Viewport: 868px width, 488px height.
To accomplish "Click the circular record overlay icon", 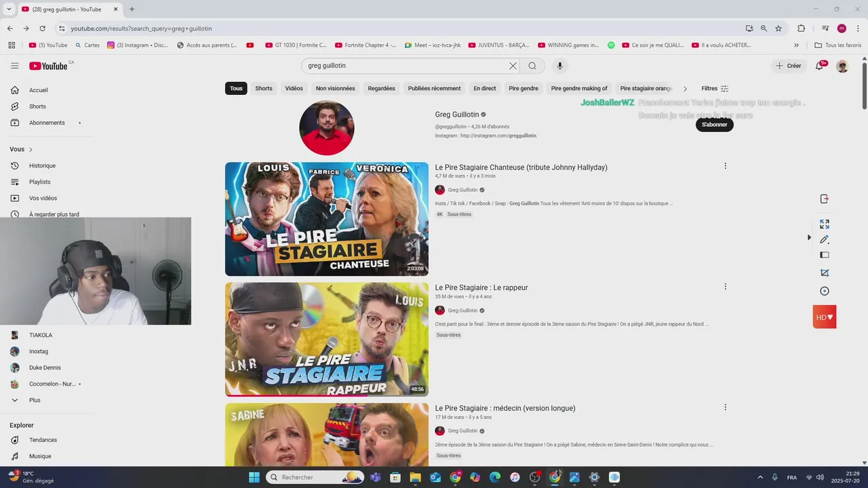I will [x=825, y=291].
